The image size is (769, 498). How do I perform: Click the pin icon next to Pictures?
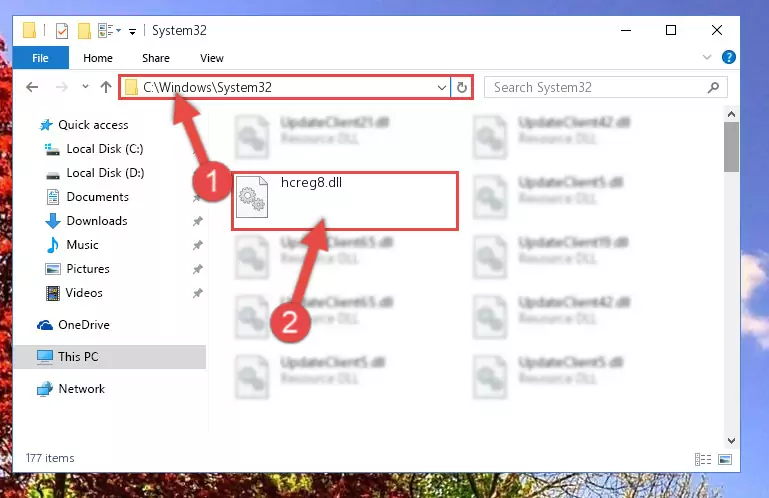coord(198,269)
